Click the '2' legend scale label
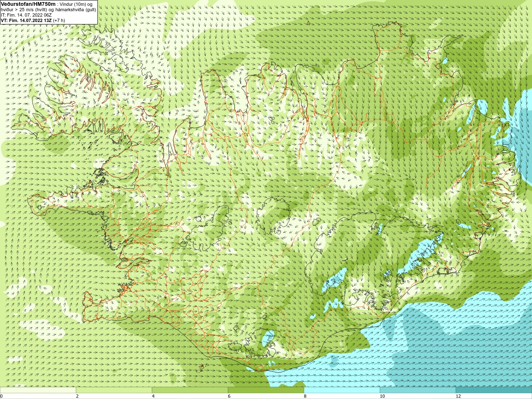 77,397
